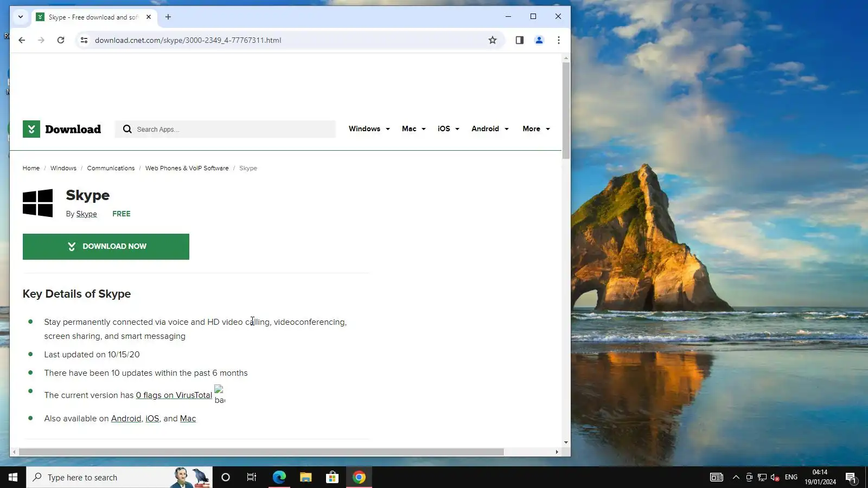Follow the iOS availability link
Viewport: 868px width, 488px height.
pos(152,419)
